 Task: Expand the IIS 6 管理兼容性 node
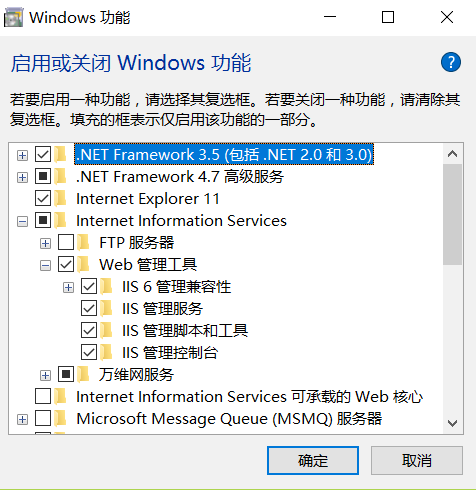pos(68,287)
